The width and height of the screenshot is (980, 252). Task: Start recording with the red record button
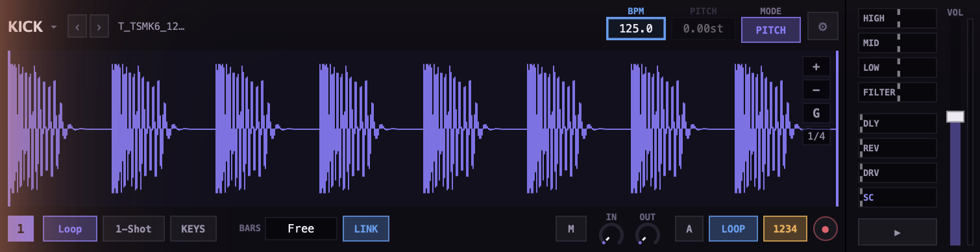pos(826,229)
